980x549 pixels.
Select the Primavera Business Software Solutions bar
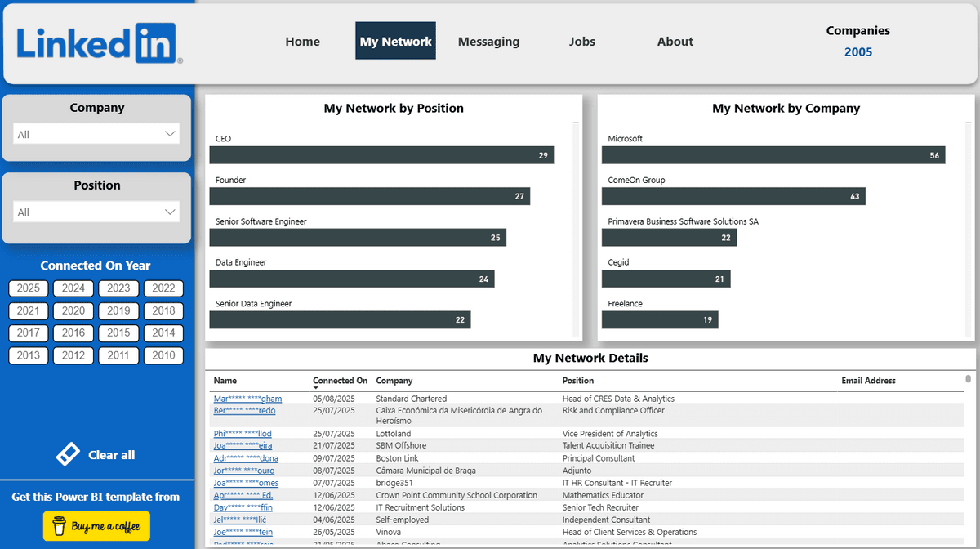tap(669, 238)
